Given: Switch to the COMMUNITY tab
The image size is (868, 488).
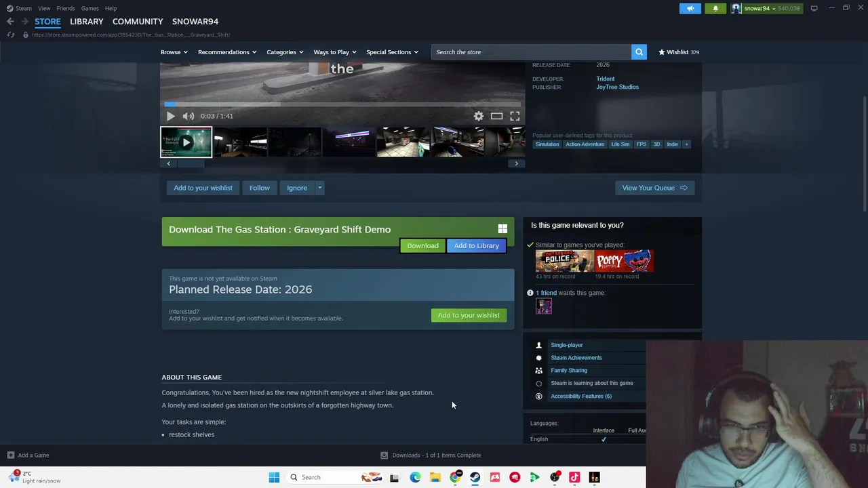Looking at the screenshot, I should click(138, 22).
